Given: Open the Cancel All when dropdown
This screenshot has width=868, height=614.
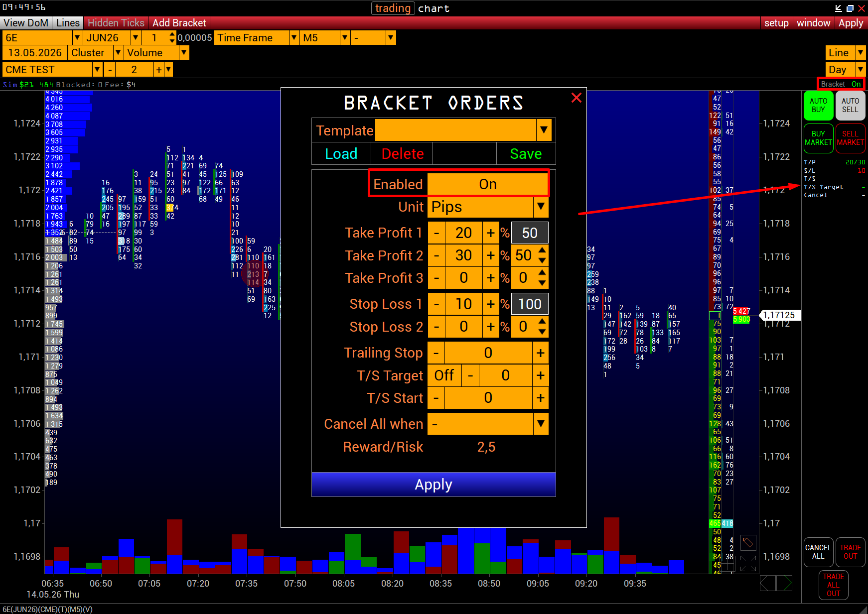Looking at the screenshot, I should click(541, 424).
